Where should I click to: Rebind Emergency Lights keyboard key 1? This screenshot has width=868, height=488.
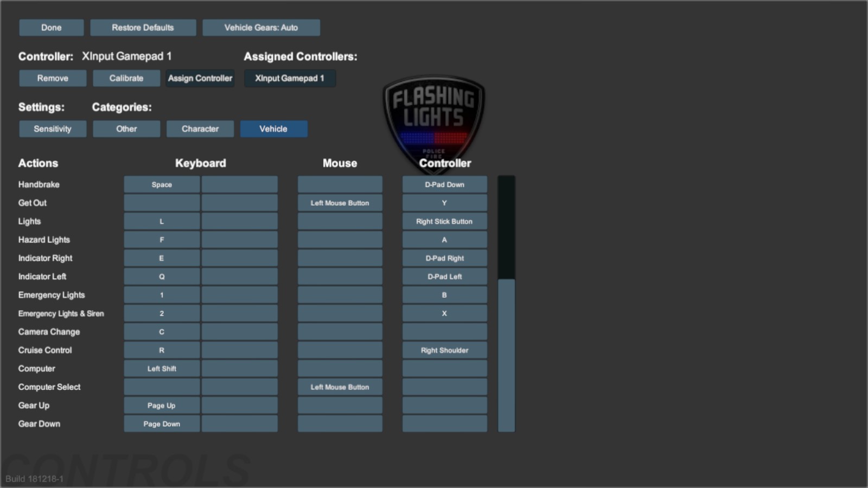162,295
